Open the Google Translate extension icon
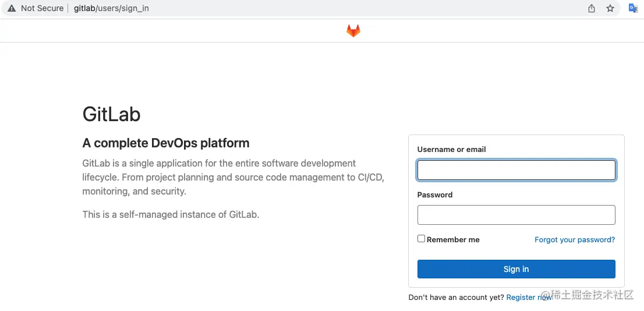The height and width of the screenshot is (311, 644). click(x=633, y=8)
